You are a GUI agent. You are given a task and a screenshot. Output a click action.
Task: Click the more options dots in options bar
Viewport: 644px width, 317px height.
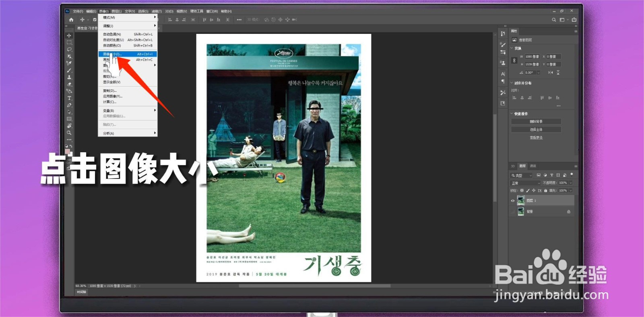point(239,19)
